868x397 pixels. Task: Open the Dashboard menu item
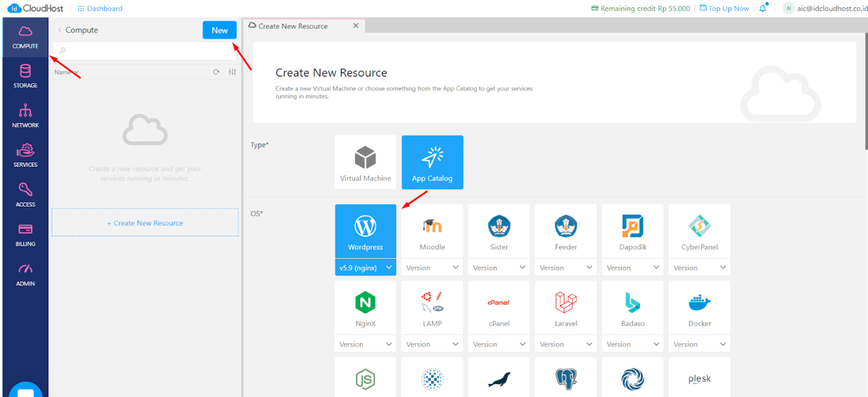100,9
